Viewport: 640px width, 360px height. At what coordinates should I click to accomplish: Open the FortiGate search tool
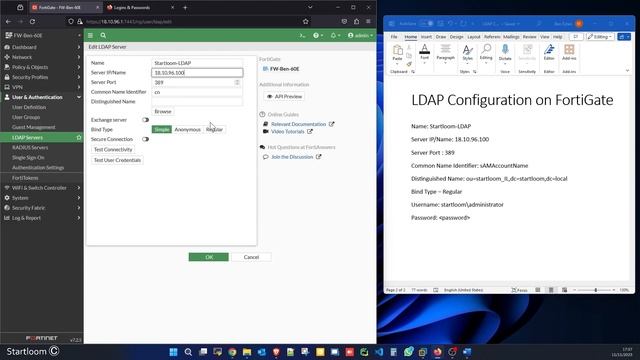[103, 36]
